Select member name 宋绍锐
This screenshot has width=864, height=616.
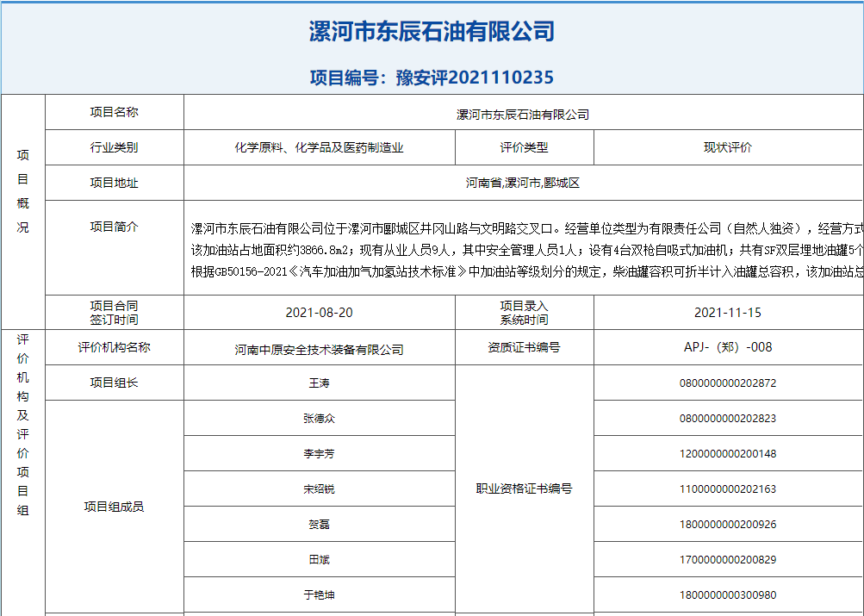pos(319,488)
